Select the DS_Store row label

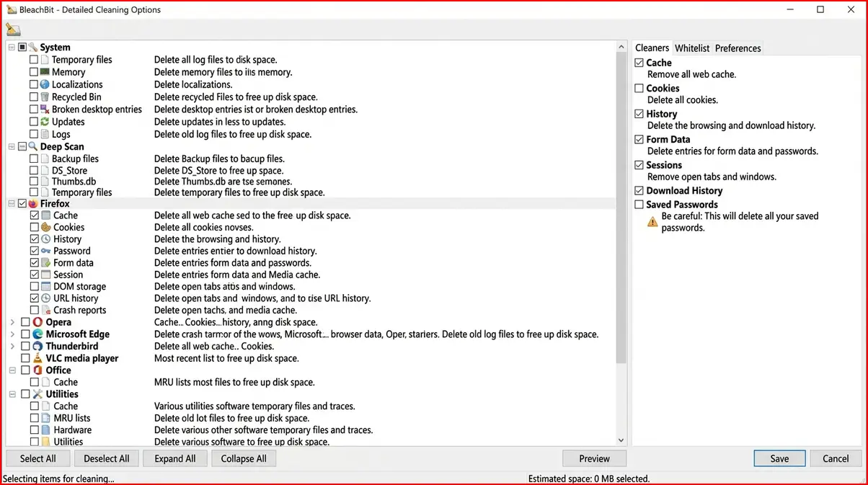[x=69, y=171]
